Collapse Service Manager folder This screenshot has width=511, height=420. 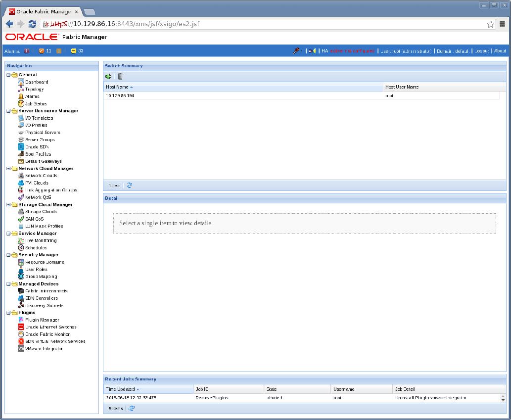pyautogui.click(x=8, y=233)
